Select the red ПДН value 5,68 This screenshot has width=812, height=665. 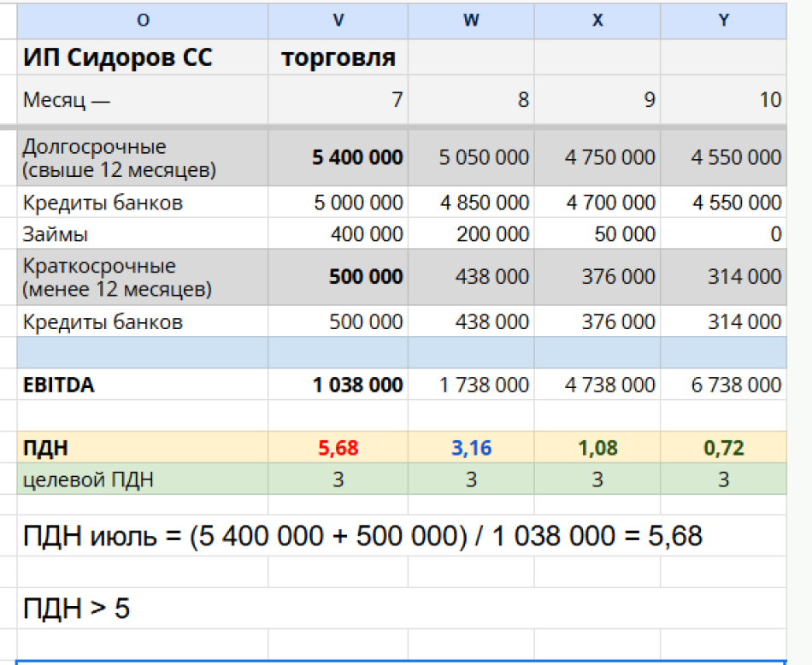(338, 448)
